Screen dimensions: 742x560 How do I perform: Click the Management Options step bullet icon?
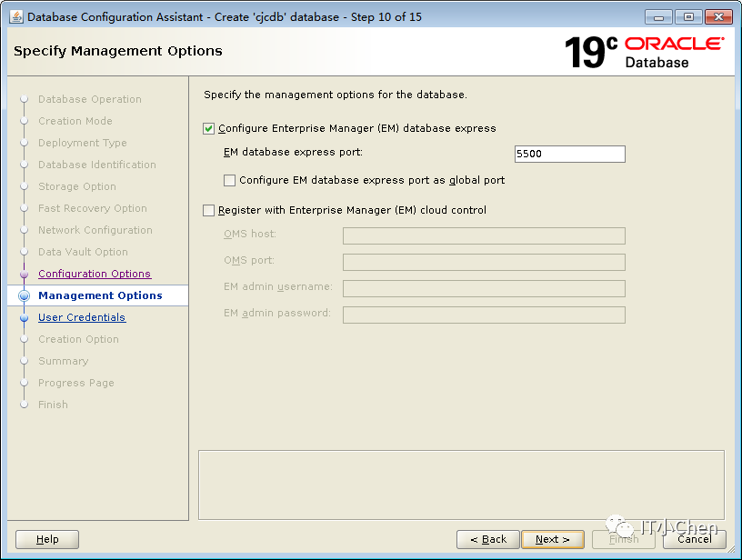(x=25, y=295)
